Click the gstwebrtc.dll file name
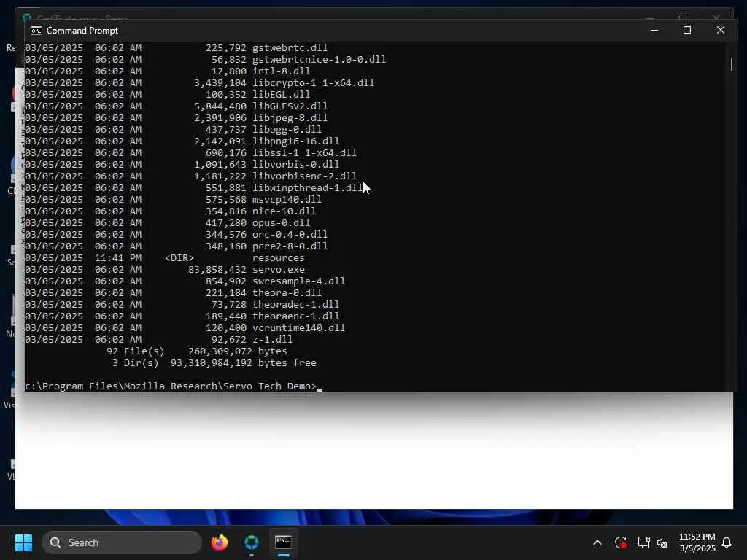Viewport: 747px width, 560px height. tap(290, 48)
